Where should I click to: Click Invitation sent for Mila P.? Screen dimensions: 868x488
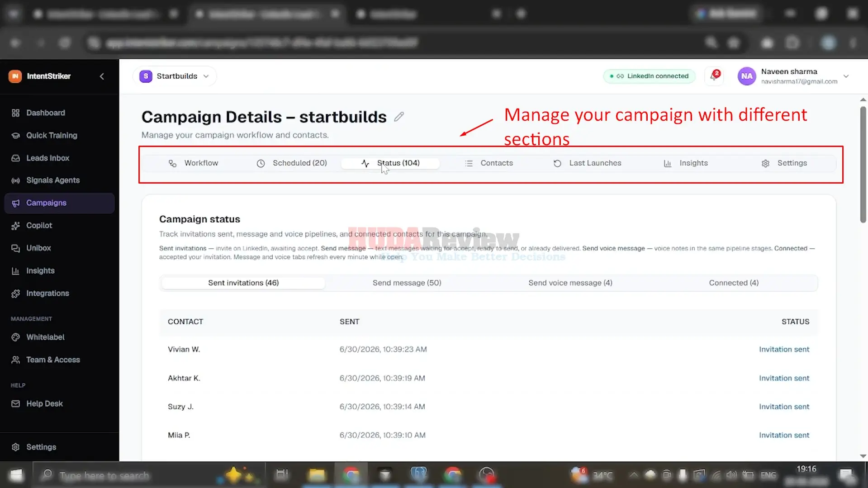click(784, 435)
